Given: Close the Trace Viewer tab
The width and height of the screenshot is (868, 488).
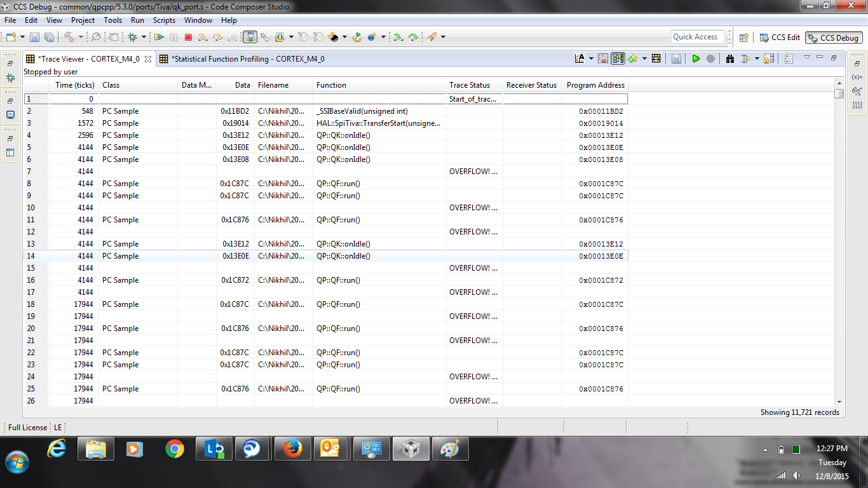Looking at the screenshot, I should click(148, 59).
